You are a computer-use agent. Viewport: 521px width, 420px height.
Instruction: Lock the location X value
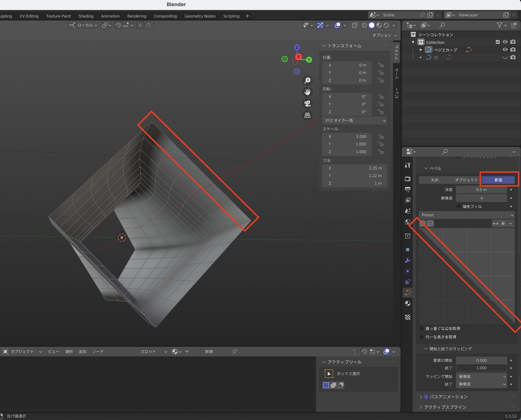coord(381,65)
